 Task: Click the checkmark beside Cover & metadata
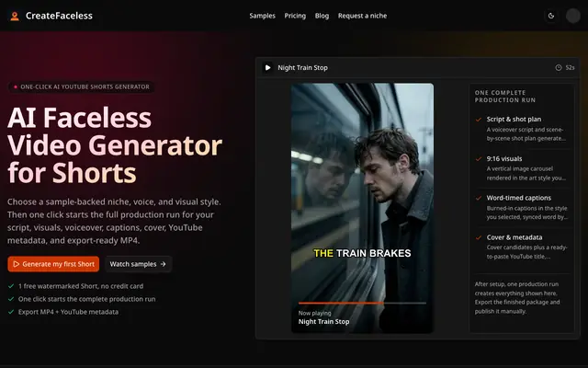[479, 237]
